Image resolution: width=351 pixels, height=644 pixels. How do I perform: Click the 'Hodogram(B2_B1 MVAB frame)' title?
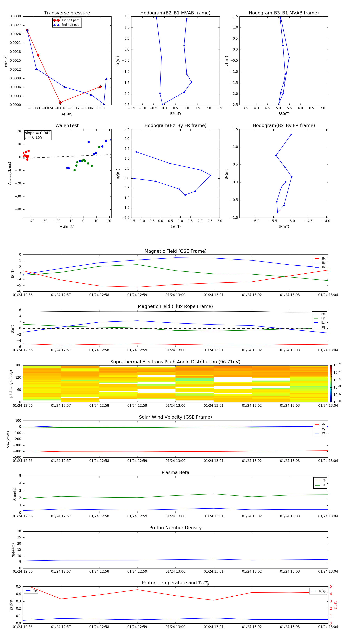coord(175,13)
